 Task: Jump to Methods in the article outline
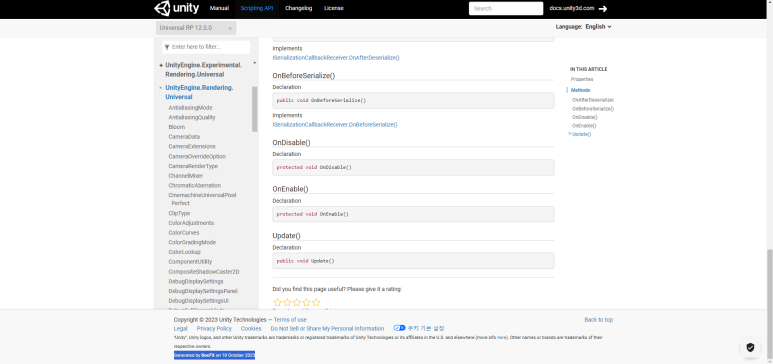[x=580, y=90]
